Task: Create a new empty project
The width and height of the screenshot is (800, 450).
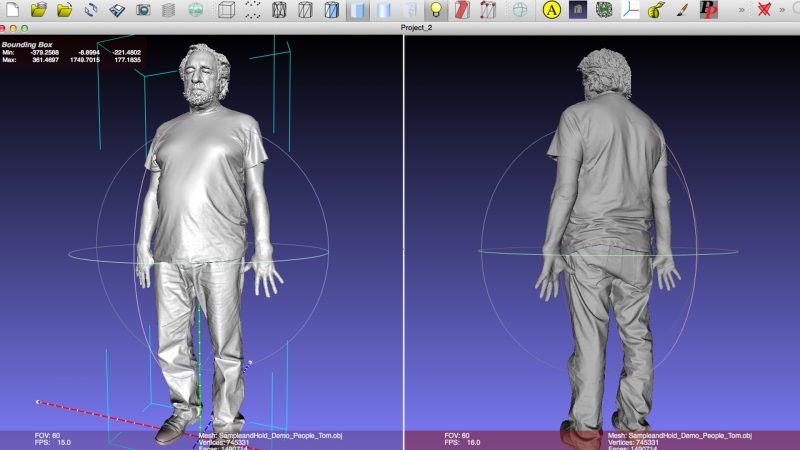Action: [12, 10]
